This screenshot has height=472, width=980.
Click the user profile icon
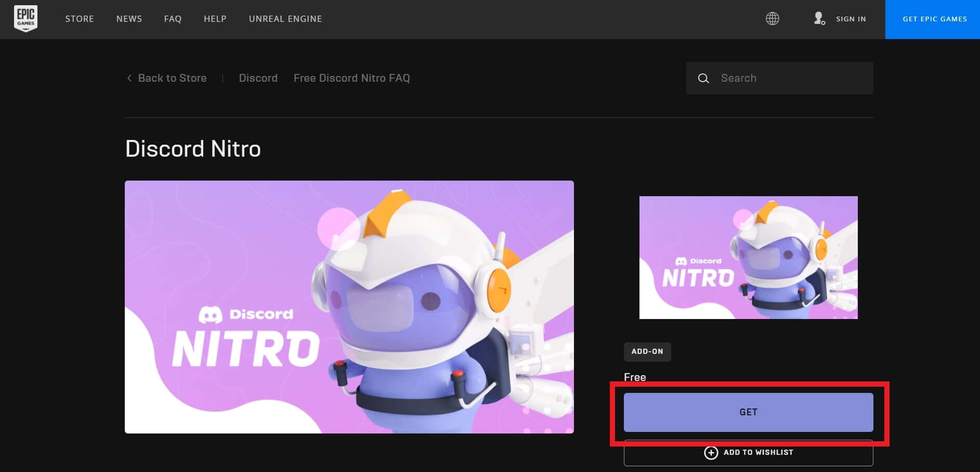819,19
